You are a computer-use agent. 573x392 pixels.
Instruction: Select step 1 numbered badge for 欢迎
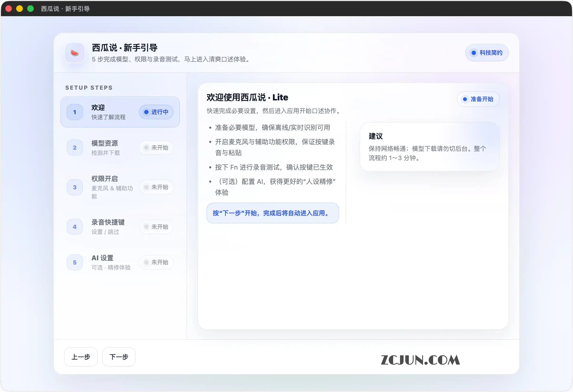coord(74,112)
